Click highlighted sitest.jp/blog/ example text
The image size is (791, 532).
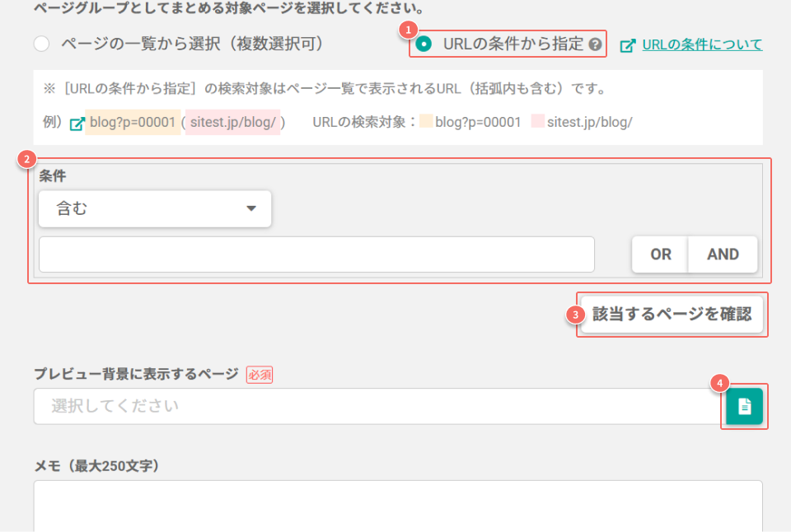pos(233,122)
